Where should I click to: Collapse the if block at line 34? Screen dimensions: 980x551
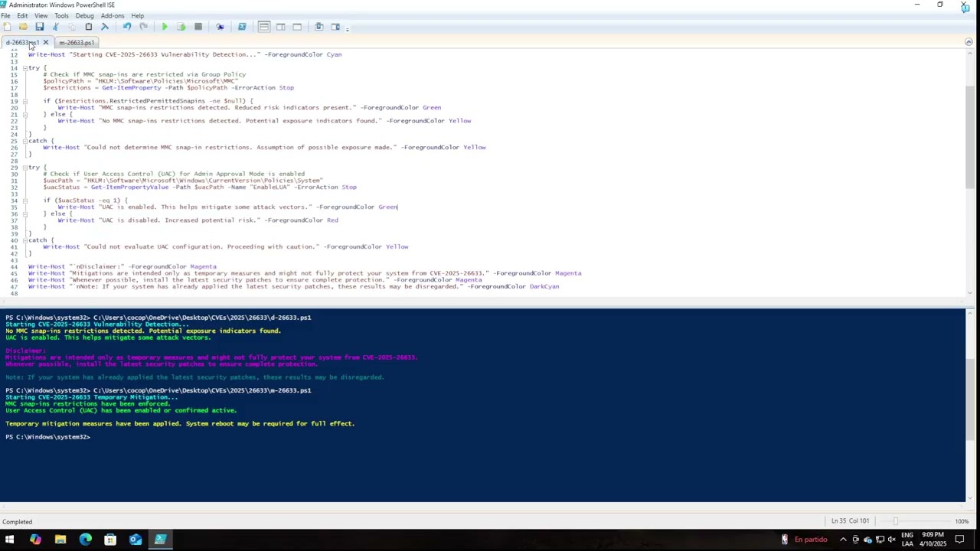point(24,201)
